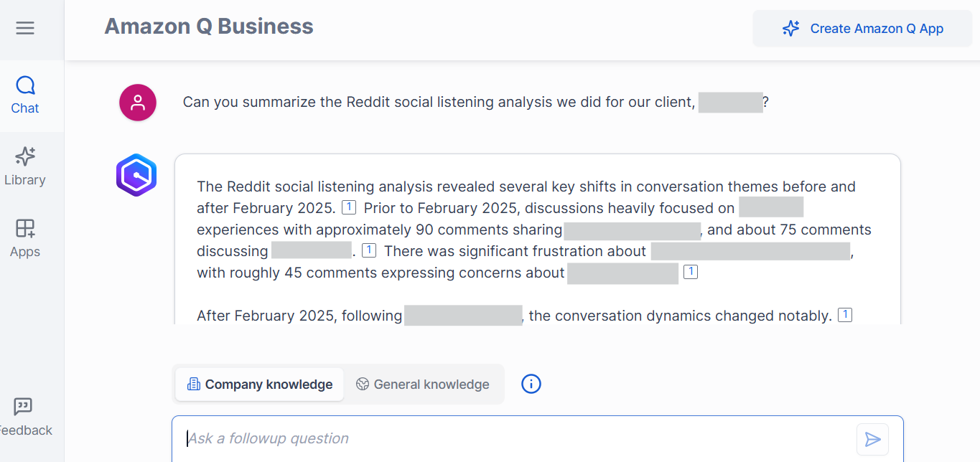Click the pink user avatar icon

[x=138, y=103]
